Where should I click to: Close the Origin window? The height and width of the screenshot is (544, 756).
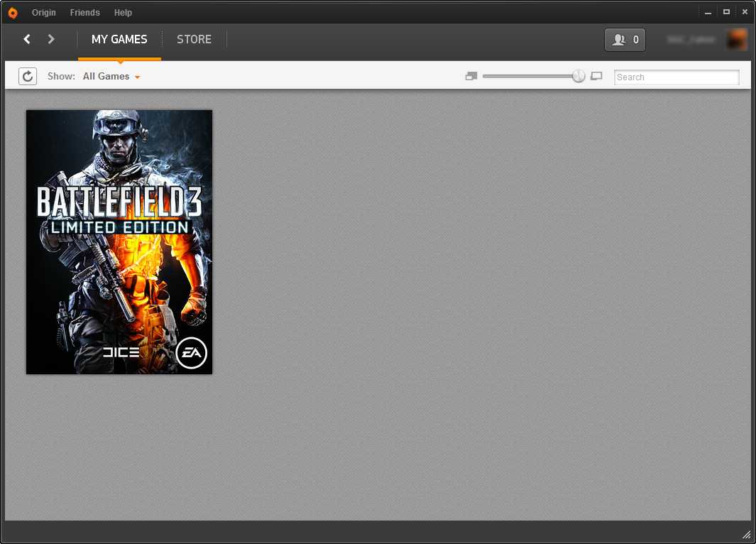pos(745,12)
